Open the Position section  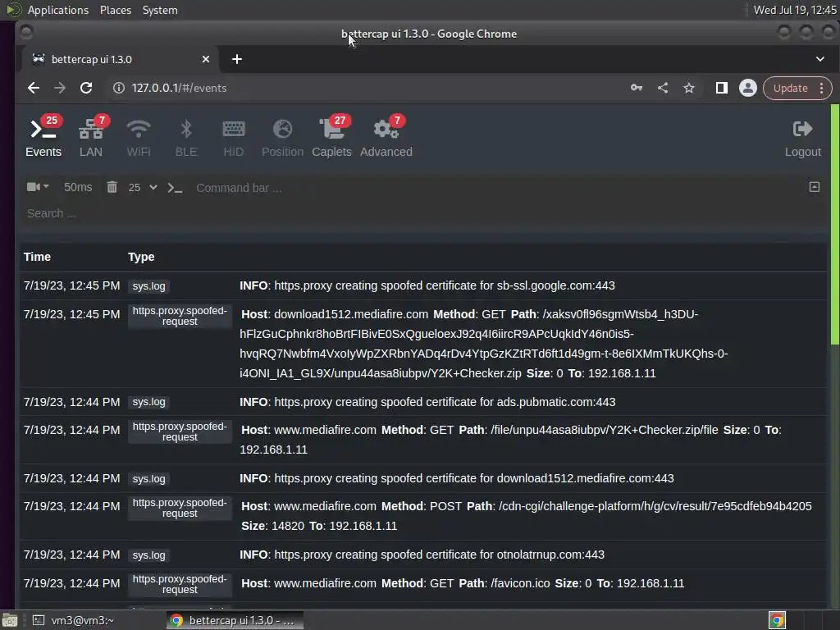pos(282,139)
